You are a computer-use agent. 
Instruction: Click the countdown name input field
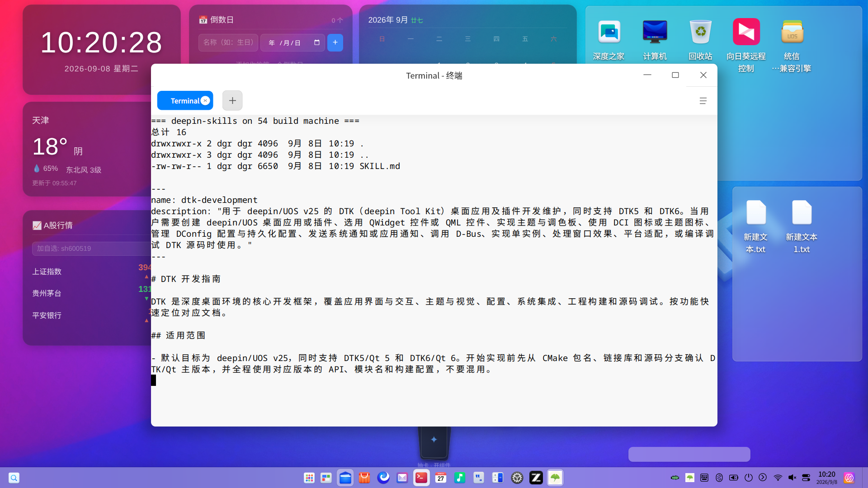pyautogui.click(x=228, y=42)
